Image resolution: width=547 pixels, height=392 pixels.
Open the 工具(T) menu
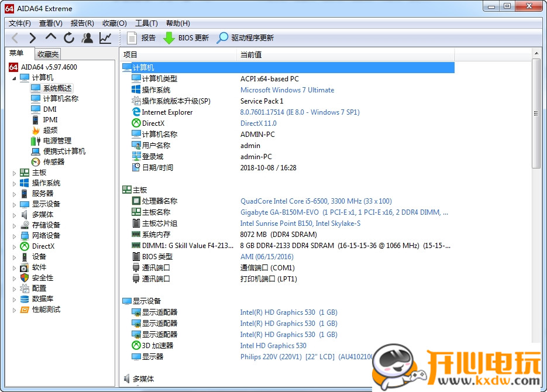[x=146, y=23]
